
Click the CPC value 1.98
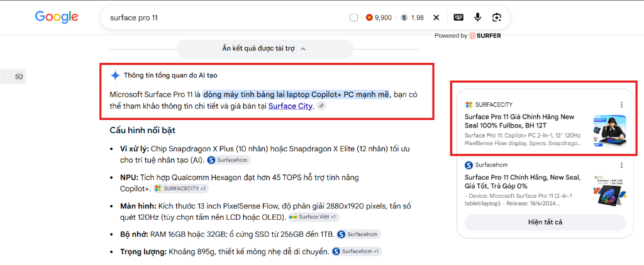tap(418, 18)
